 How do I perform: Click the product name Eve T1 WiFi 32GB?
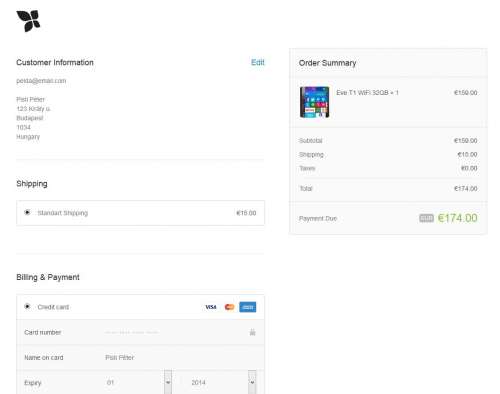(x=362, y=93)
